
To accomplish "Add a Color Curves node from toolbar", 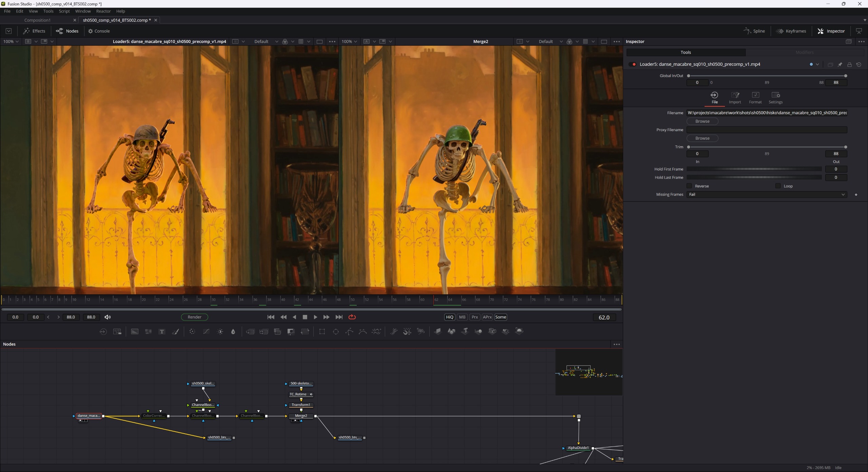I will click(x=206, y=332).
